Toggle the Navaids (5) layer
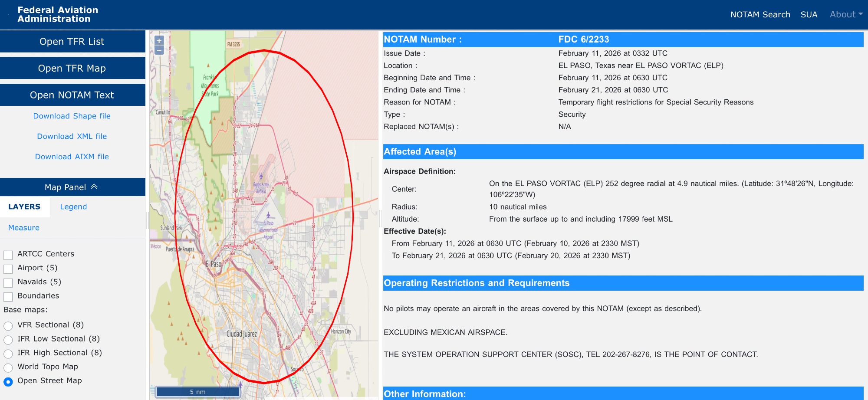This screenshot has width=868, height=400. [x=8, y=282]
